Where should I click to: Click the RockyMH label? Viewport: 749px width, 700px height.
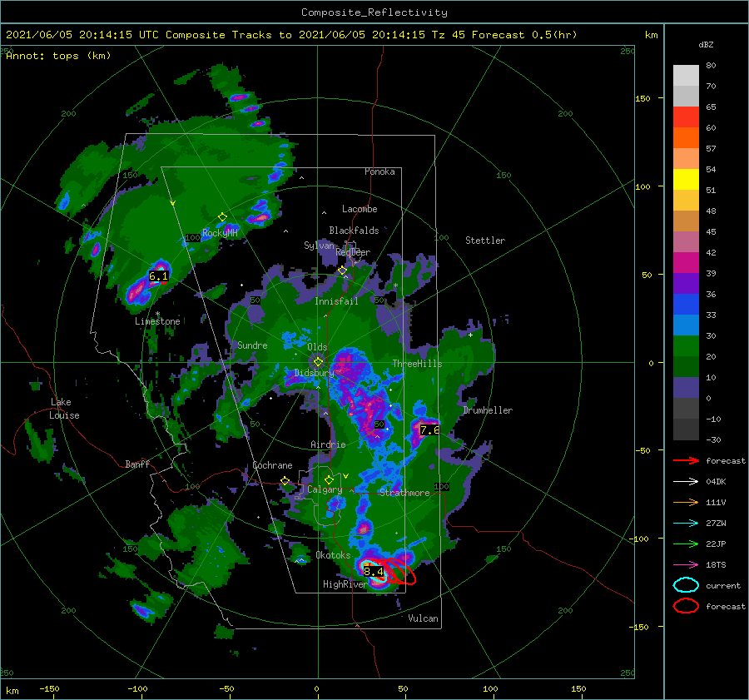(220, 233)
